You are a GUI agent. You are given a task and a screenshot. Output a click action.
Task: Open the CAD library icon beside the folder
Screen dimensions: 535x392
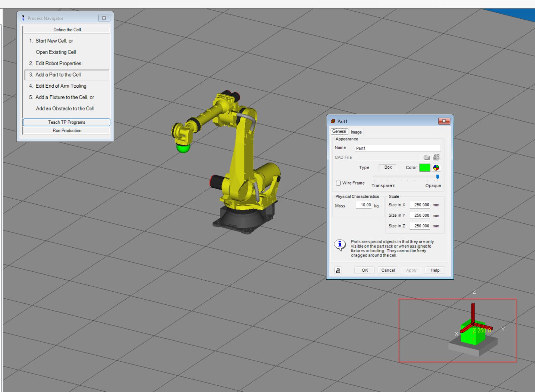click(x=436, y=157)
